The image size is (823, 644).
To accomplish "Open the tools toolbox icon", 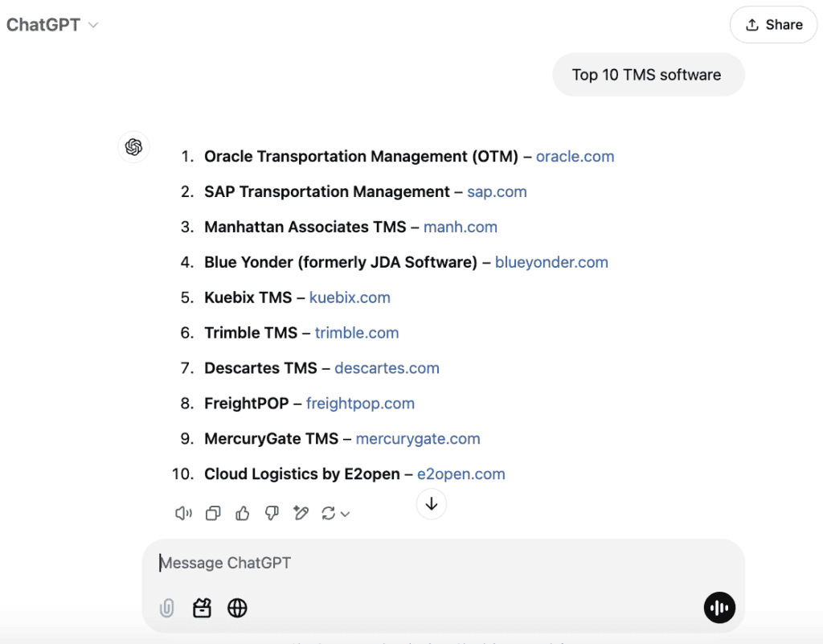I will click(x=202, y=608).
